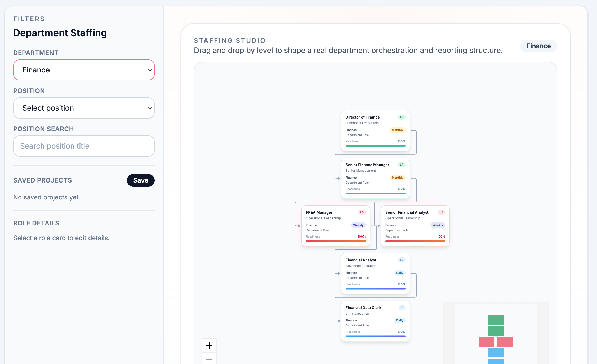Click the Daily tag on Financial Data Clerk

point(400,320)
